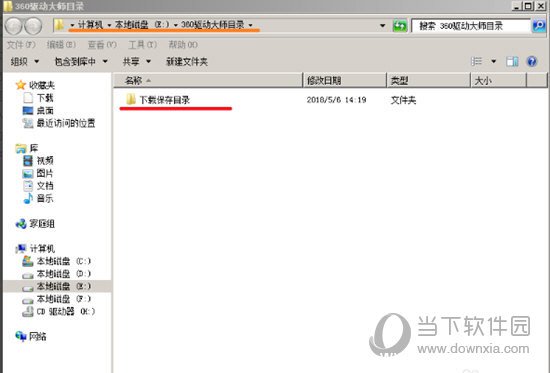The width and height of the screenshot is (550, 373).
Task: Click the blue search magnifier icon
Action: (x=539, y=26)
